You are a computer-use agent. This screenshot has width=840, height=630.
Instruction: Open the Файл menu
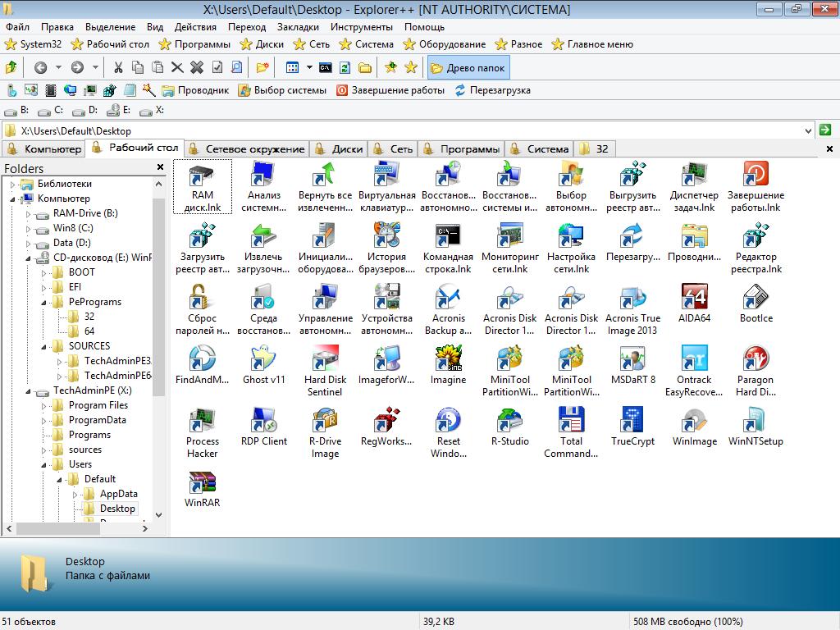tap(18, 27)
